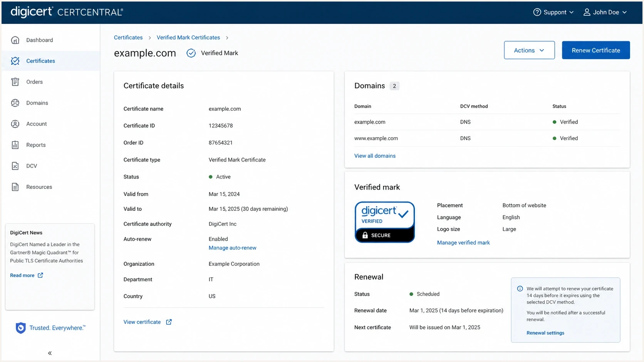Click Verified status for www.example.com
This screenshot has width=644, height=362.
click(565, 138)
